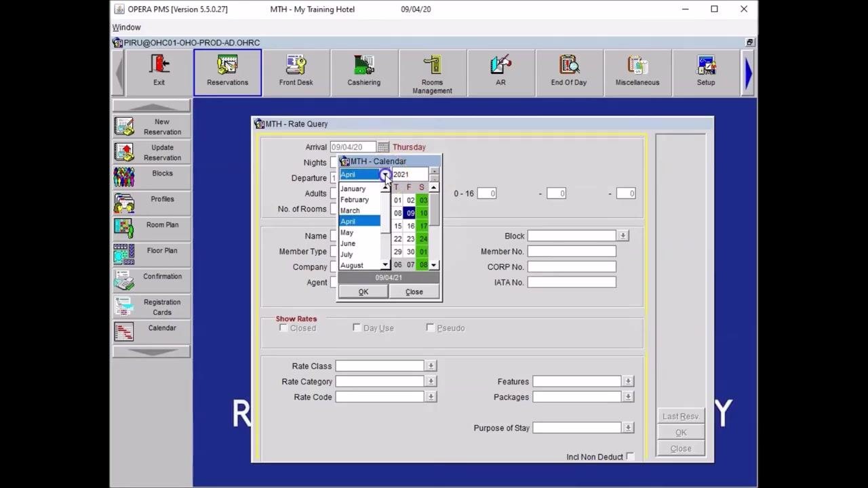Open Confirmation from the sidebar

151,281
